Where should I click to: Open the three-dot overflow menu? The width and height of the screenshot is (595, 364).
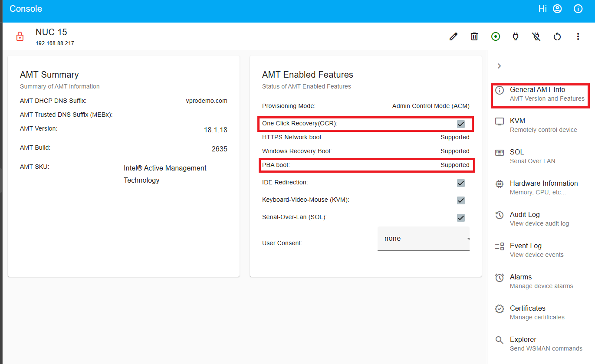(x=578, y=36)
